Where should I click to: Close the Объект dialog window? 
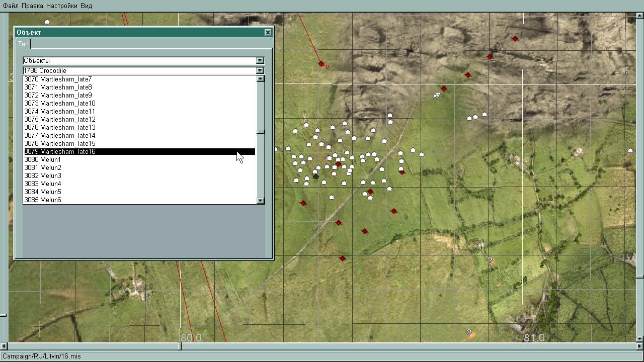tap(268, 32)
